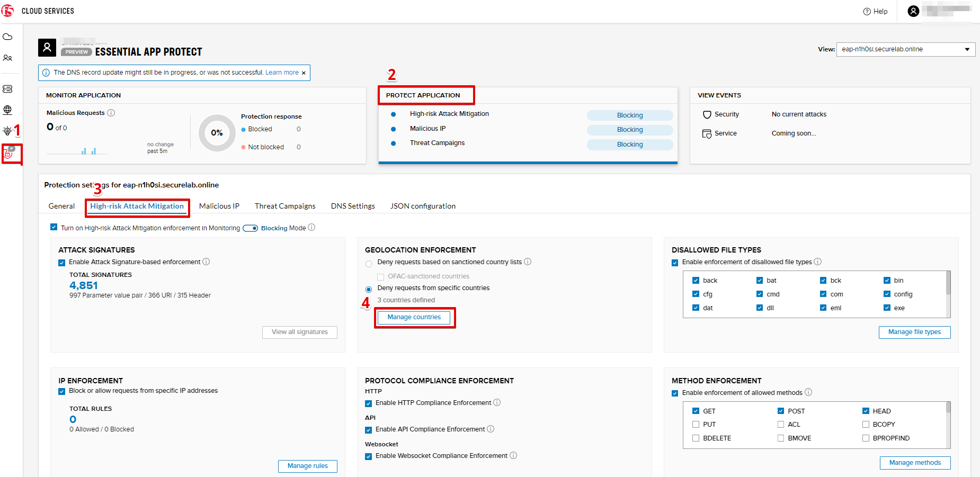Open the cloud icon in left sidebar
Image resolution: width=980 pixels, height=477 pixels.
pos(7,37)
